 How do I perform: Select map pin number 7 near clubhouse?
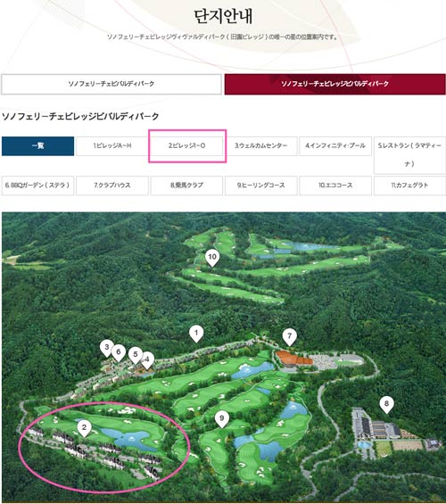click(x=290, y=337)
